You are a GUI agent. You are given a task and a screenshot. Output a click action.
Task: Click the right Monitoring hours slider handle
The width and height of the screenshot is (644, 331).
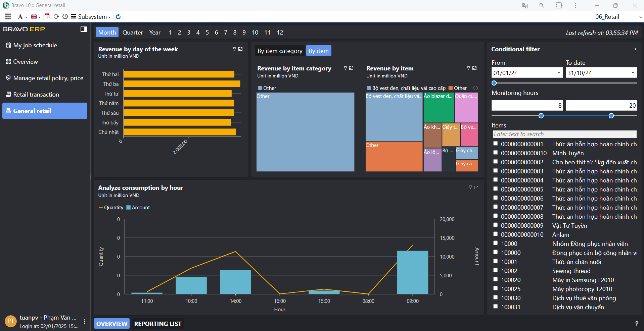(611, 116)
